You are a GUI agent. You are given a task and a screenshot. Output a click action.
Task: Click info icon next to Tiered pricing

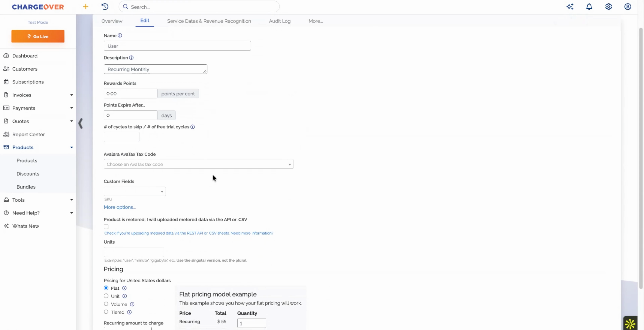point(129,312)
